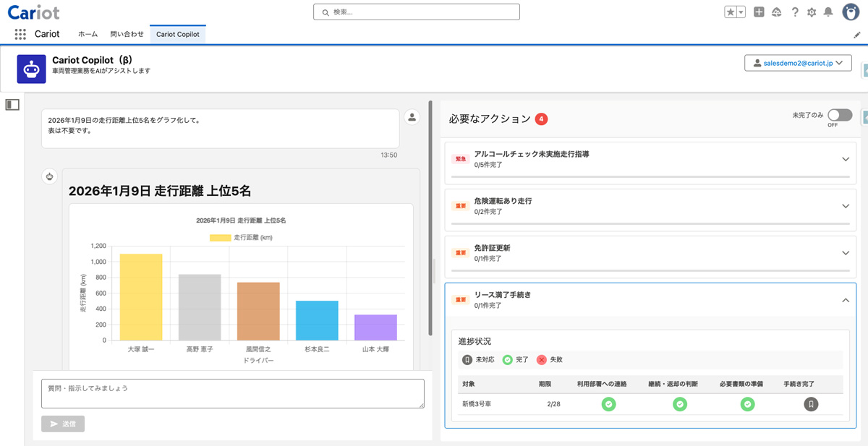Click the favorites star icon
This screenshot has width=868, height=446.
point(731,12)
